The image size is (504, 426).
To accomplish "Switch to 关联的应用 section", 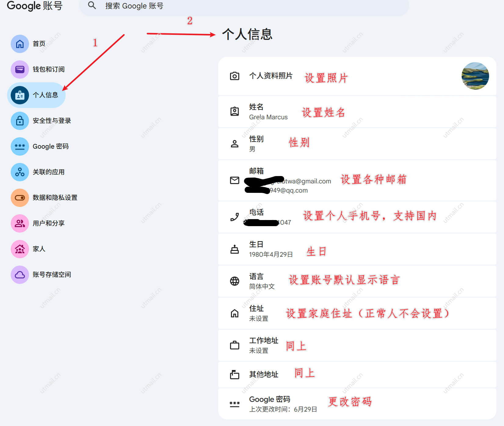I will point(49,172).
